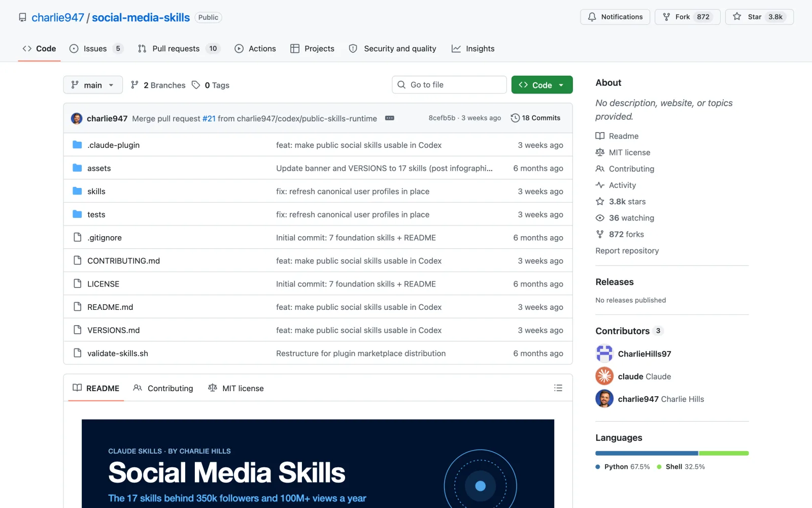Open the charlie947 owner link

click(58, 17)
